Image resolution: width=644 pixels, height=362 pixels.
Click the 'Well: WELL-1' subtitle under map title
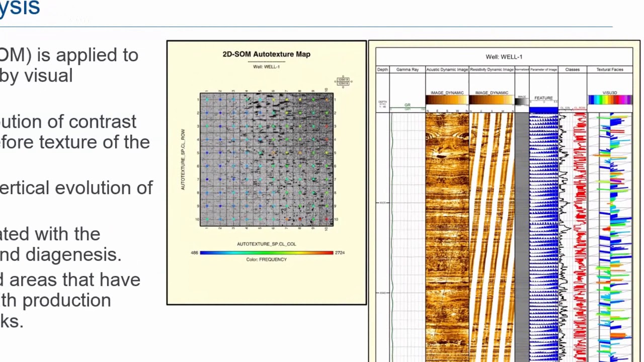[266, 66]
